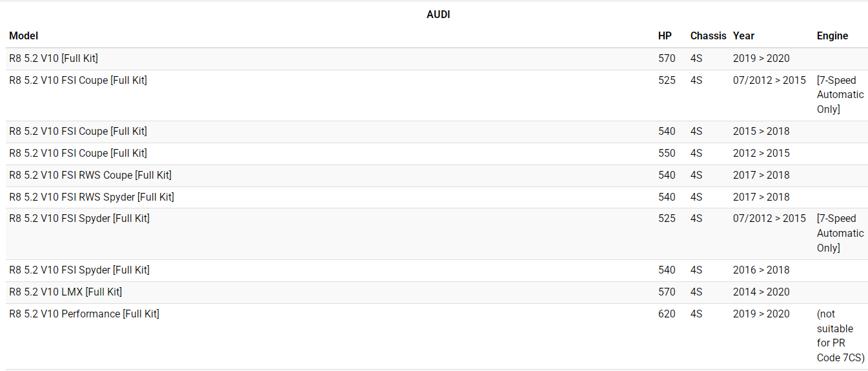Select the 2016 > 2018 year range
This screenshot has height=371, width=868.
761,270
